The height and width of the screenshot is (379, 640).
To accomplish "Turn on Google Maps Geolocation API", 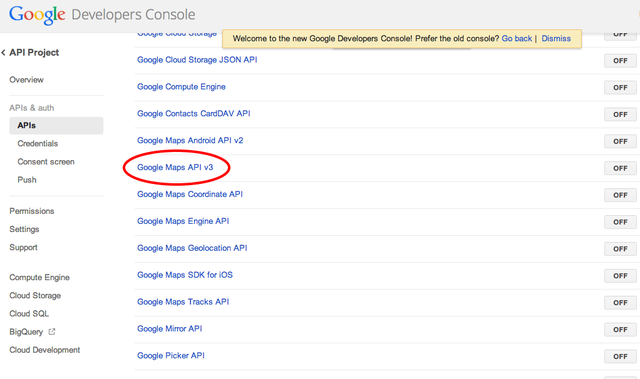I will 620,249.
